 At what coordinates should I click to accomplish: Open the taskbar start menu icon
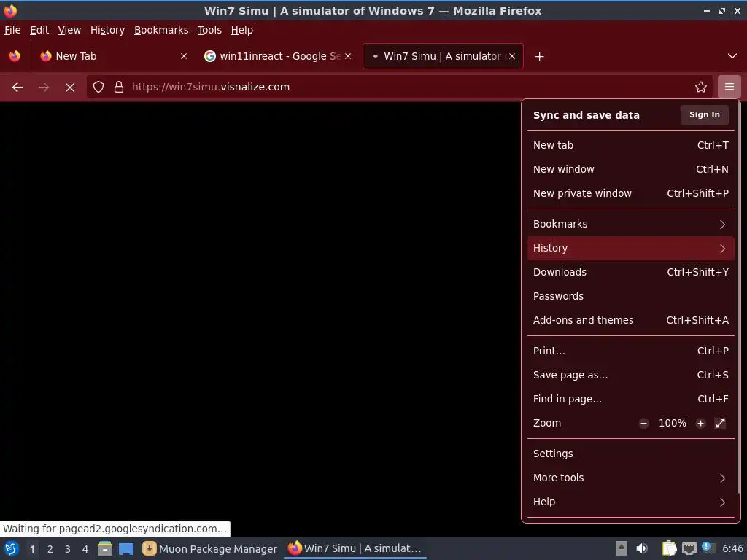click(12, 548)
